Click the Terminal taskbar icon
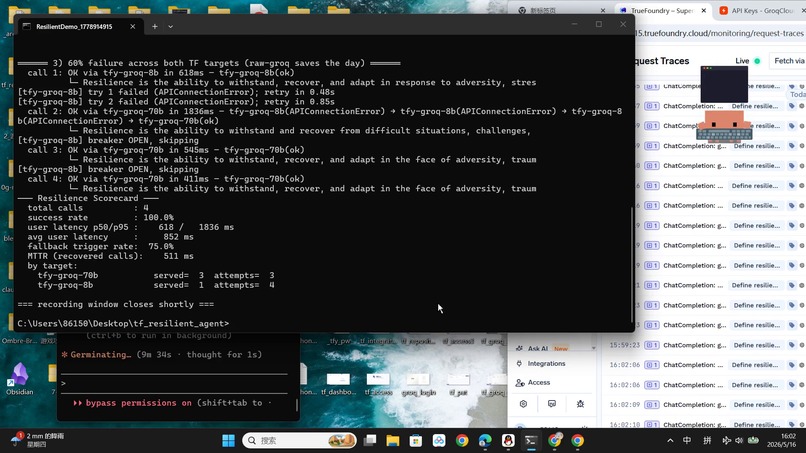Screen dimensions: 806x453 coord(531,441)
